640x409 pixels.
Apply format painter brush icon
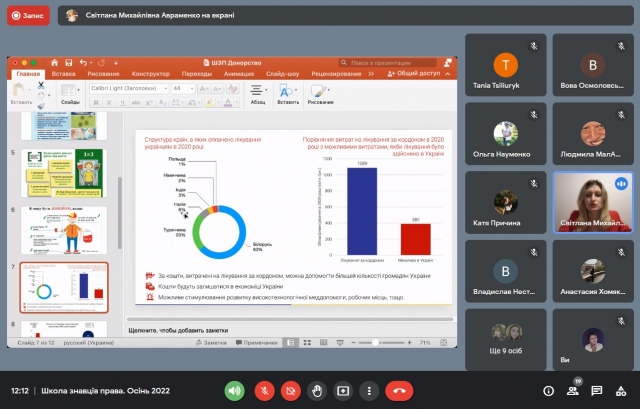pyautogui.click(x=41, y=106)
